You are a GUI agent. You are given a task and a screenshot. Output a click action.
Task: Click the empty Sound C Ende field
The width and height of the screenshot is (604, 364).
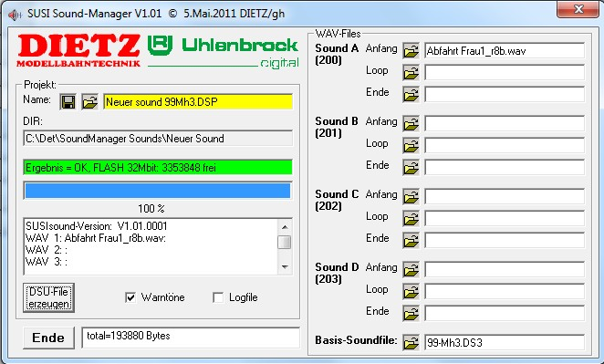(505, 240)
